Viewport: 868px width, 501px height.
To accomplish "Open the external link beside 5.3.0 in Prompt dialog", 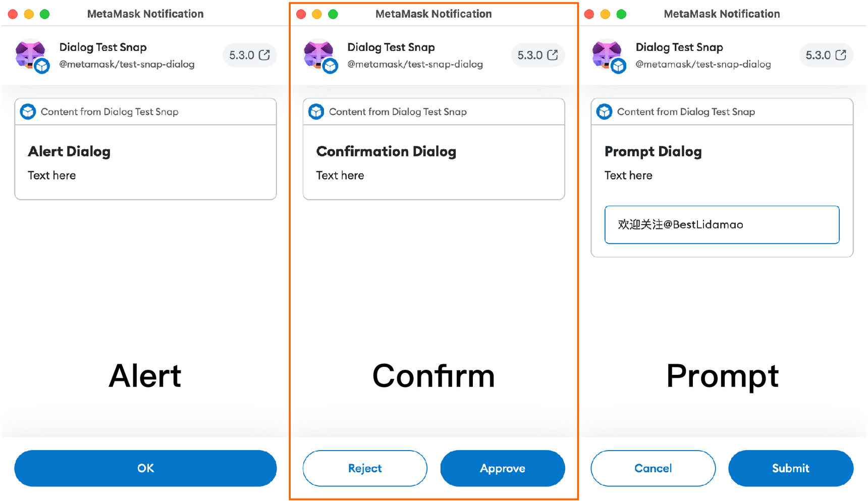I will (x=841, y=55).
